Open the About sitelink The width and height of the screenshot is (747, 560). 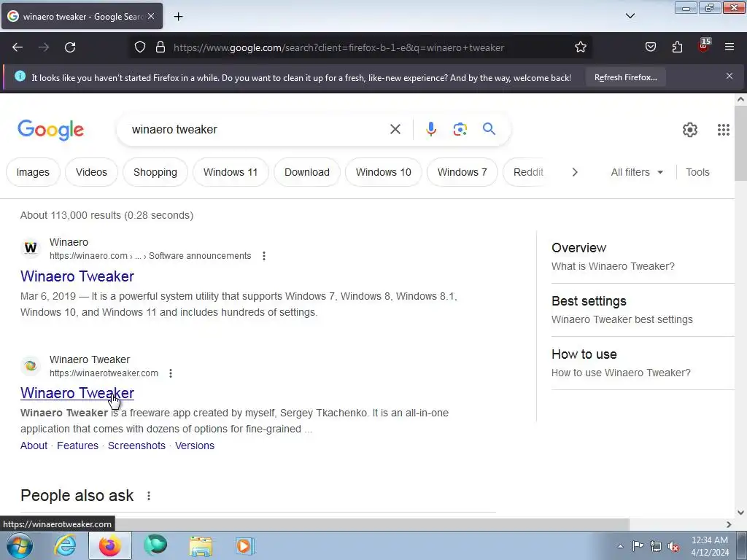tap(34, 446)
